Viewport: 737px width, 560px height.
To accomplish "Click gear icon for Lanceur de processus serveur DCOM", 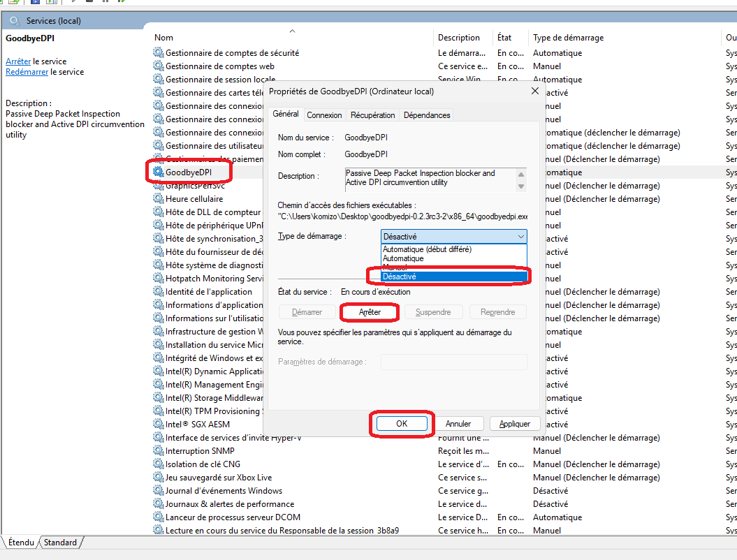I will pyautogui.click(x=159, y=517).
